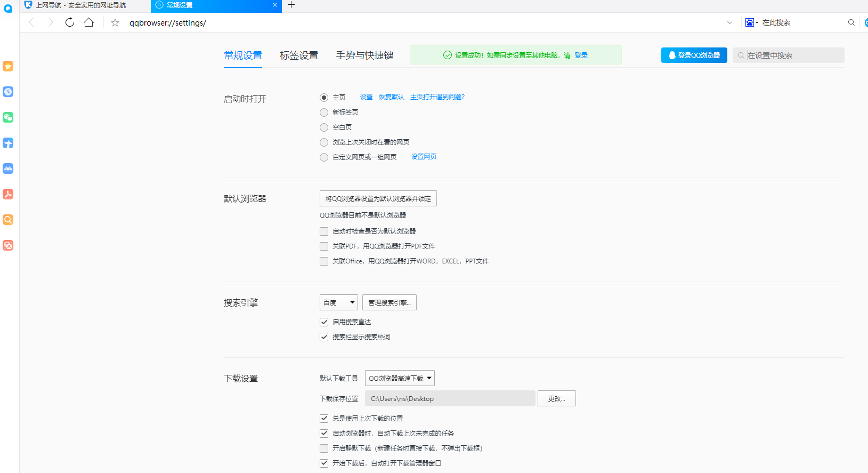
Task: Click search icon in settings search field
Action: [741, 55]
